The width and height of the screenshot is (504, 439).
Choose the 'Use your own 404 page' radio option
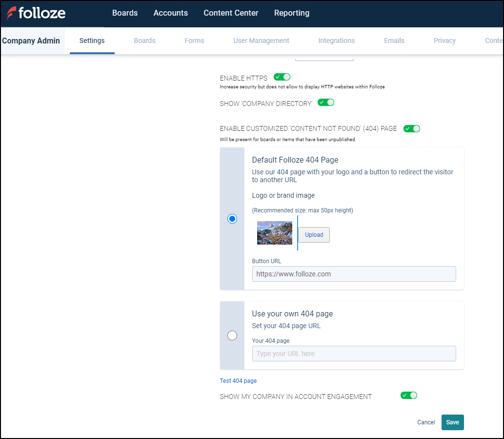tap(232, 335)
